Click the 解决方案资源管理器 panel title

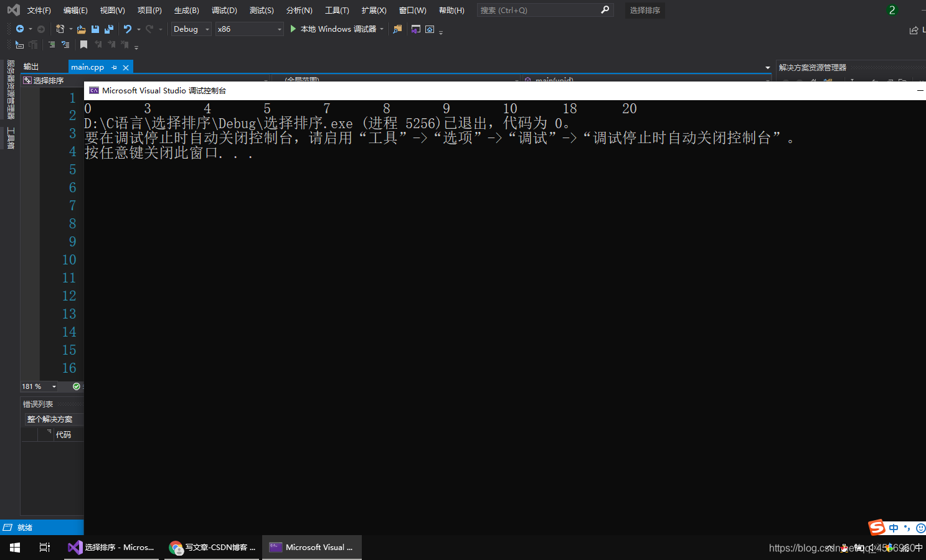tap(812, 67)
